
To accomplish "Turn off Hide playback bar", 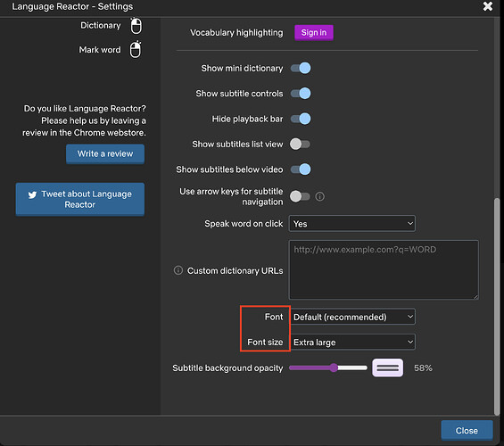I will click(301, 119).
